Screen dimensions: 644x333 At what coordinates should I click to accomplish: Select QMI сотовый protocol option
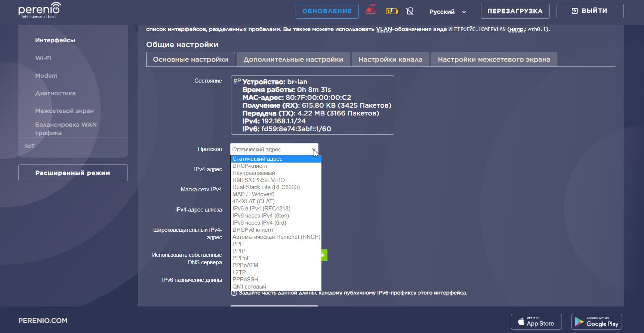click(276, 287)
